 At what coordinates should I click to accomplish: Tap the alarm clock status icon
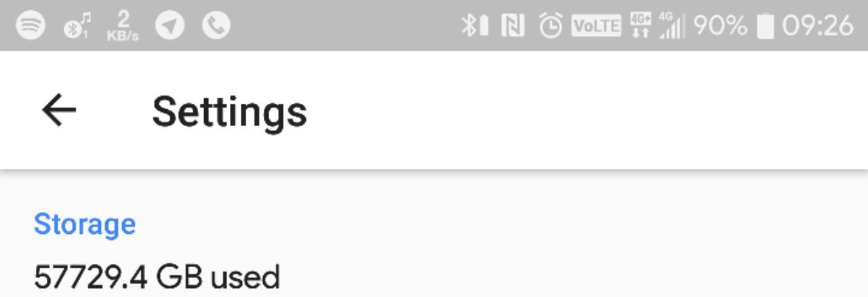550,26
